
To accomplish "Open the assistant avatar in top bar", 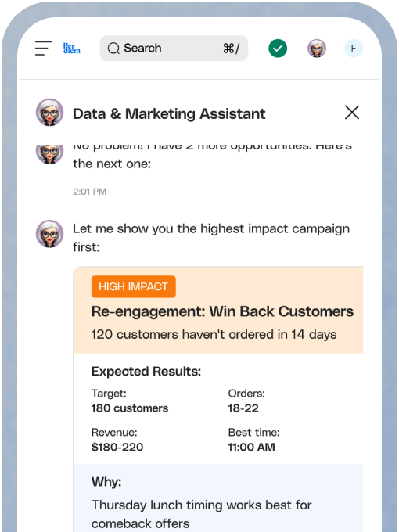I will coord(317,49).
